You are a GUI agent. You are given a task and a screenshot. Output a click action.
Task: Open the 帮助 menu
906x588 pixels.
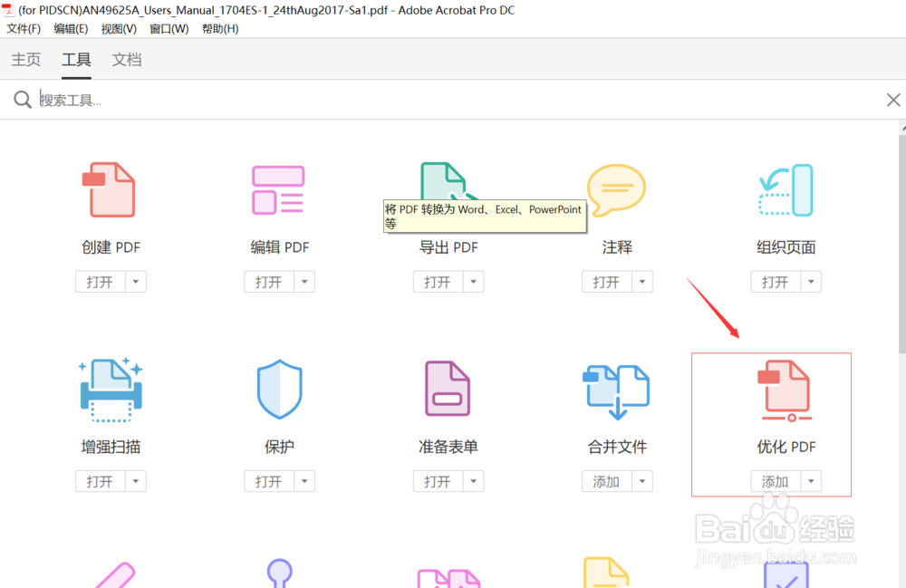[219, 28]
